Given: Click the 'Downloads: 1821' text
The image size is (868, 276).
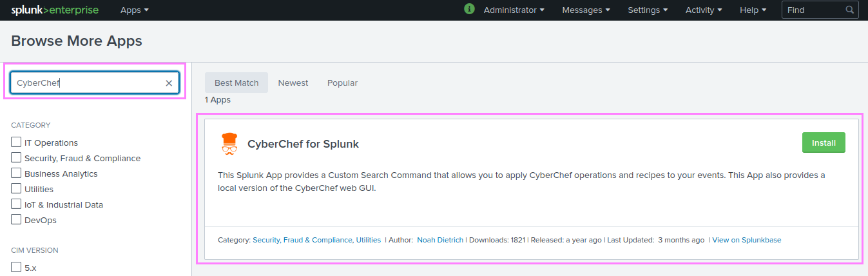Looking at the screenshot, I should tap(497, 240).
